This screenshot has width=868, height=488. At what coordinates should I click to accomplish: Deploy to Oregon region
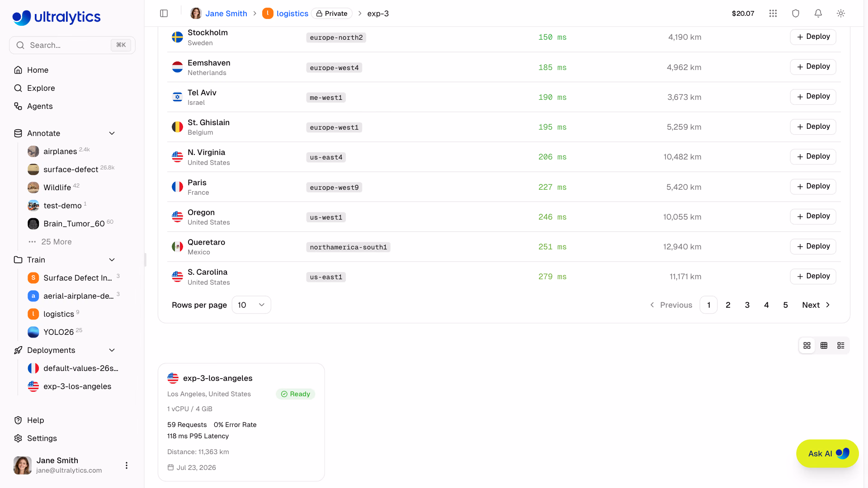click(813, 216)
